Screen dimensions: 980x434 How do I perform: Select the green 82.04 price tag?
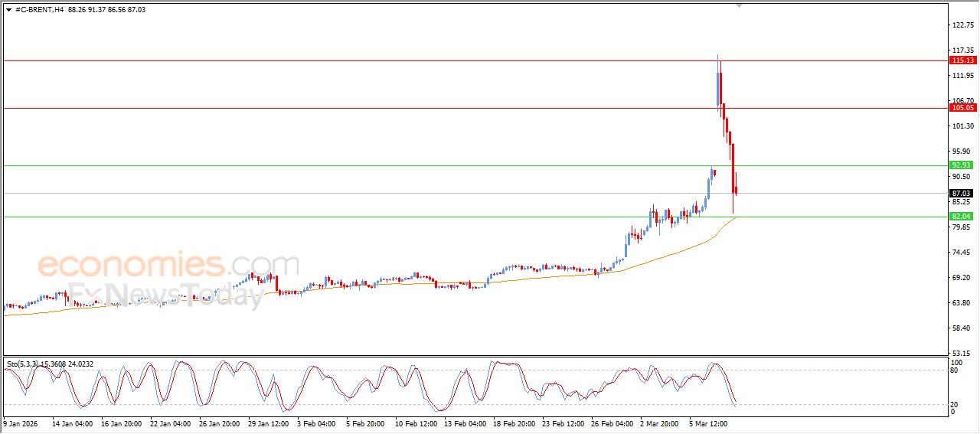(962, 217)
